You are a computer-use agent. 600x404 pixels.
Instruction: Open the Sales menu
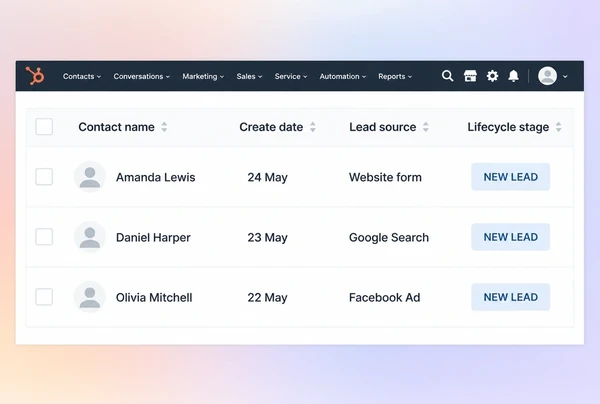[249, 77]
